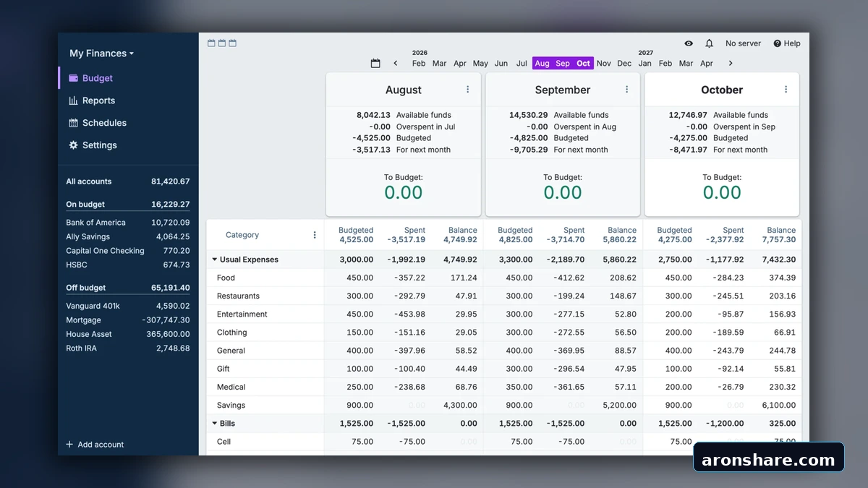Open the Off budget accounts view
868x488 pixels.
[x=128, y=288]
